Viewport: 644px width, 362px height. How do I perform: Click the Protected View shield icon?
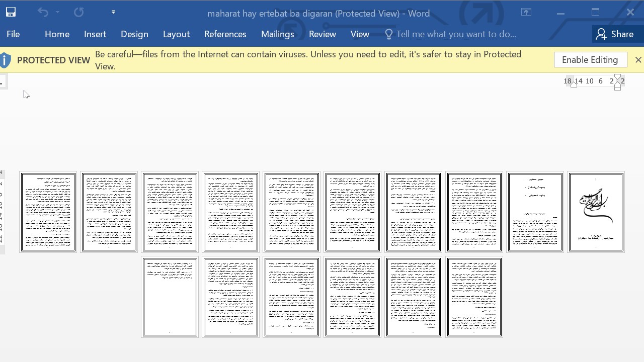[6, 60]
